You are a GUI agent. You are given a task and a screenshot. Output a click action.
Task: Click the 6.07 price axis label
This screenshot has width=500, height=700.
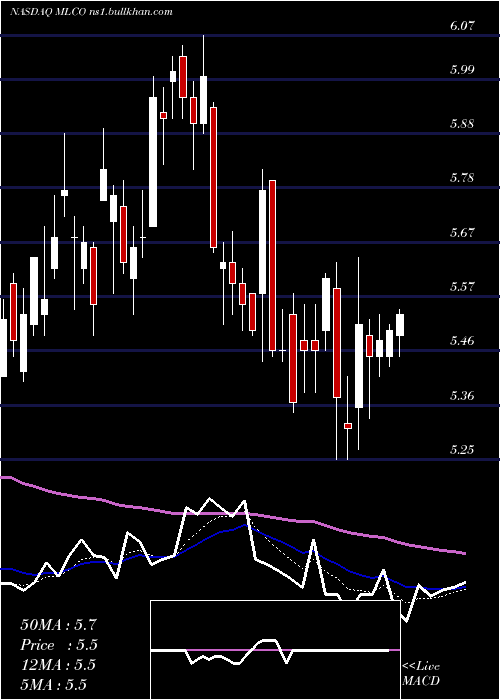(x=462, y=25)
